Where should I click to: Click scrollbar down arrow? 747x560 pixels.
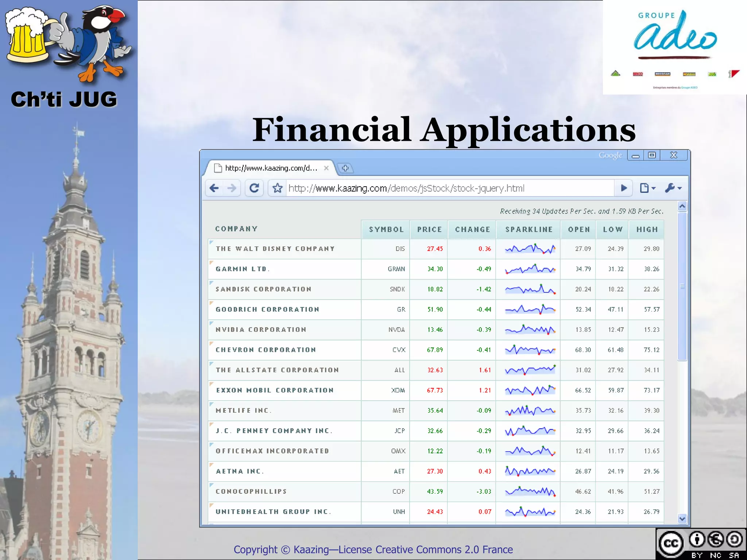tap(682, 518)
